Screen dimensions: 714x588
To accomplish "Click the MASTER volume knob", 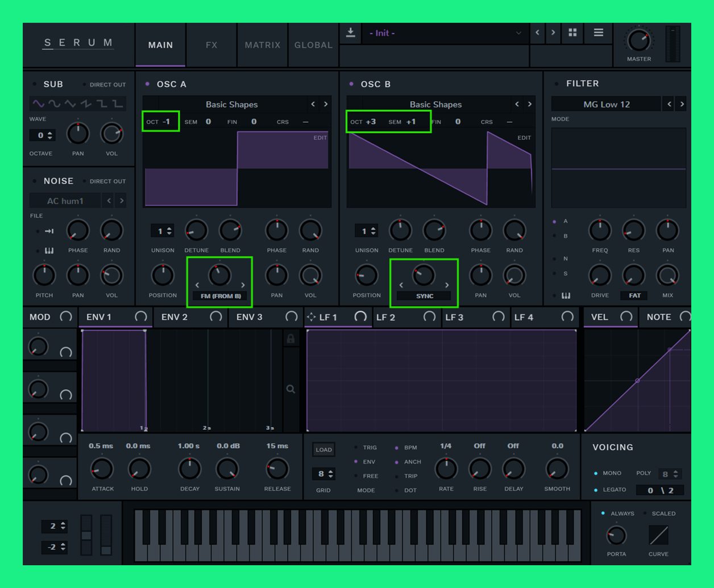I will [x=638, y=42].
